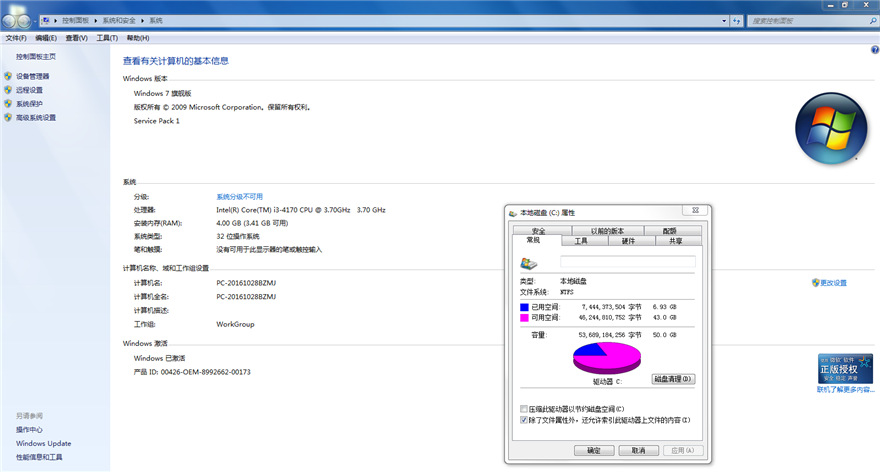Click the address bar refresh icon

737,19
